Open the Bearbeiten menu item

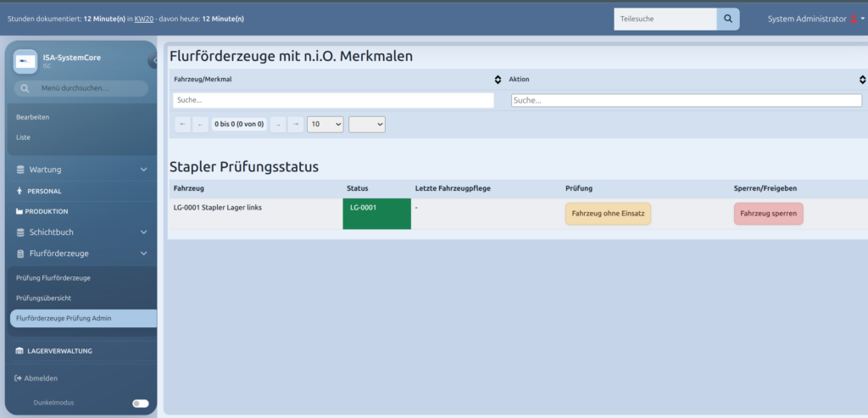click(33, 117)
